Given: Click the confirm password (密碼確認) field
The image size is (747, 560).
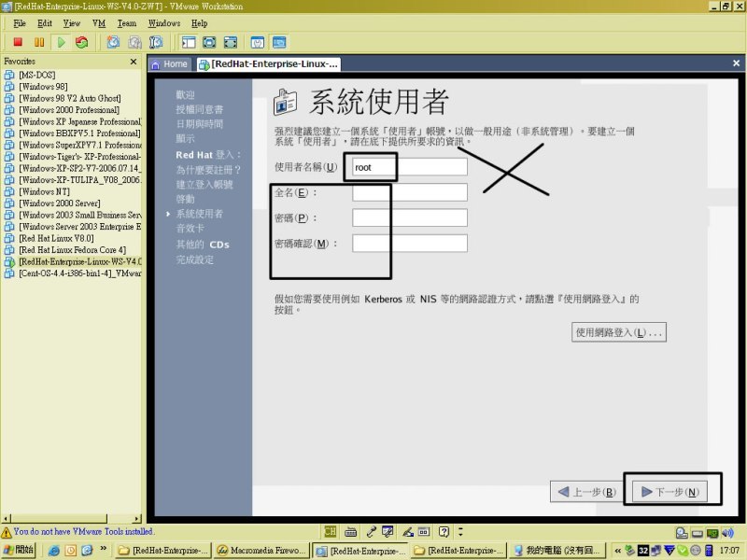Looking at the screenshot, I should coord(410,244).
